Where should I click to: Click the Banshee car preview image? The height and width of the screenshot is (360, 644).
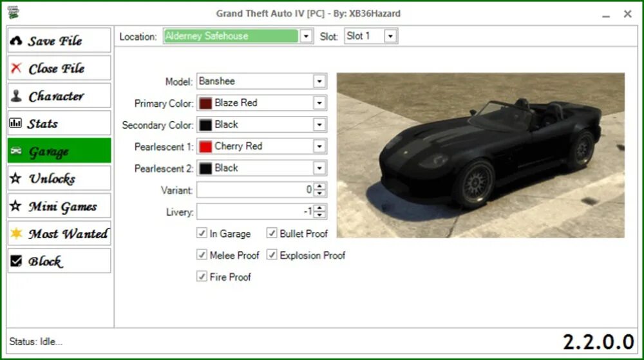pos(480,155)
